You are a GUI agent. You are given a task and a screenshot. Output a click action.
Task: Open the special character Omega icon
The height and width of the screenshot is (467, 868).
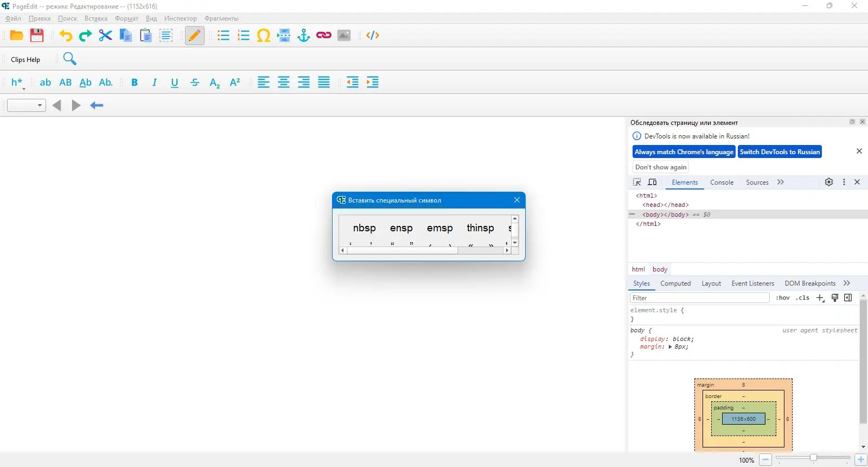pos(264,35)
